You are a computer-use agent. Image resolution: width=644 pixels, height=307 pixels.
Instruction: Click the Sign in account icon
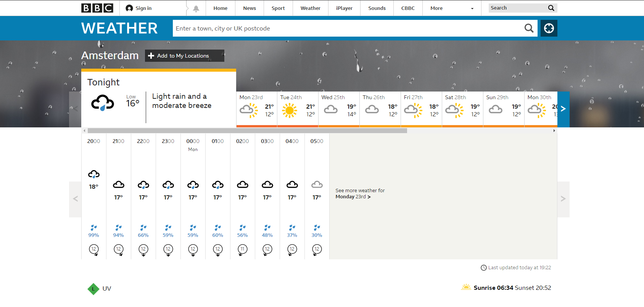click(129, 8)
